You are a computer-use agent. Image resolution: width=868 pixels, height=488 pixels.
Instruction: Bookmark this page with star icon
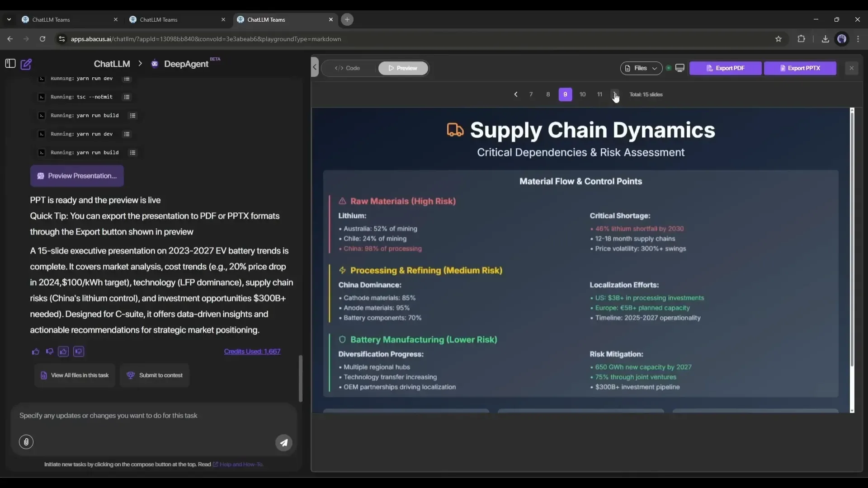tap(778, 39)
